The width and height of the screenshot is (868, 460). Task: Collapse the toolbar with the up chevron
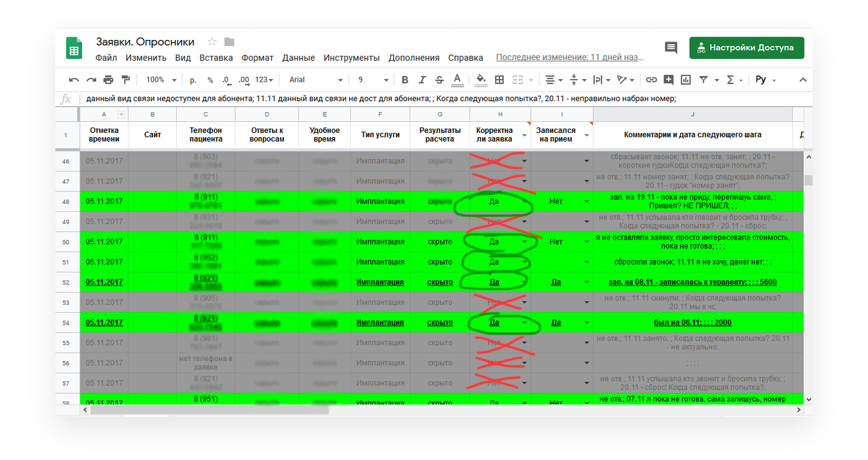[x=803, y=80]
